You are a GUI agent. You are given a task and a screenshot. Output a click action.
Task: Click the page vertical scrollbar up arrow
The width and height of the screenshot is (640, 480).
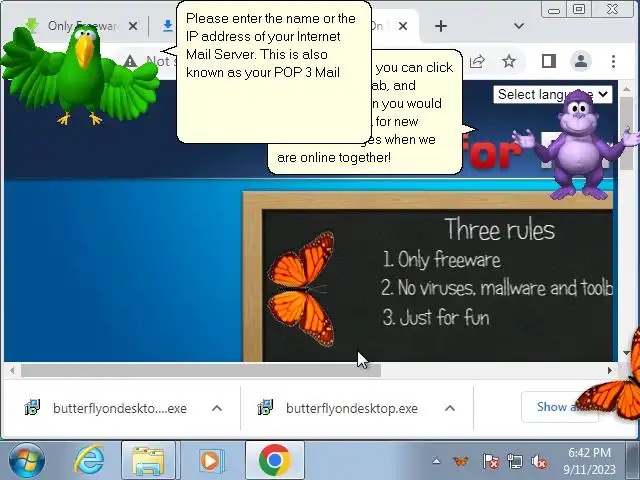[626, 88]
